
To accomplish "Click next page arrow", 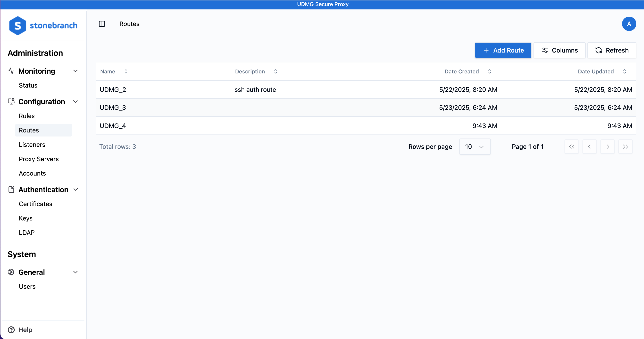I will pos(607,147).
